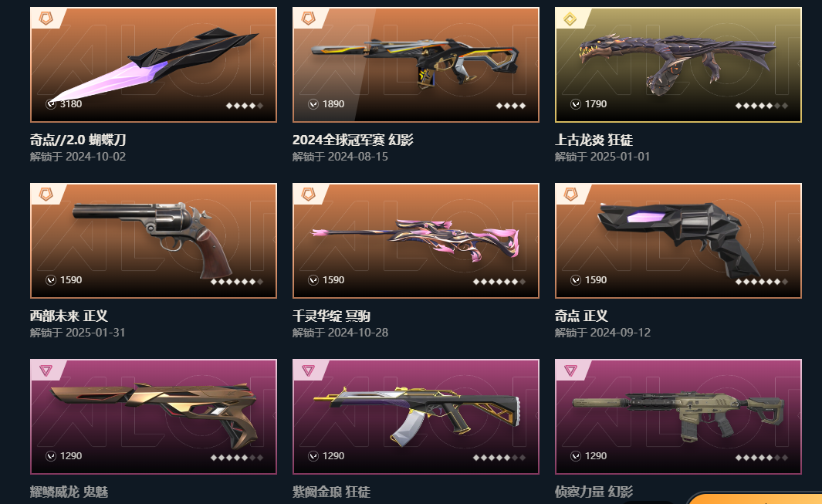Screen dimensions: 822x504
Task: Click the level diamonds on 侦察力量 幻影 card
Action: tap(761, 458)
